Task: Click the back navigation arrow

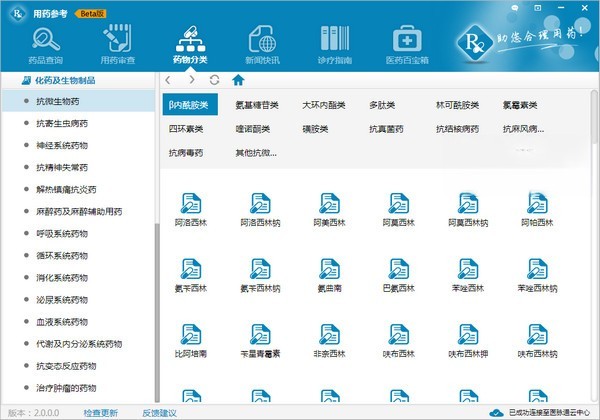Action: click(168, 80)
